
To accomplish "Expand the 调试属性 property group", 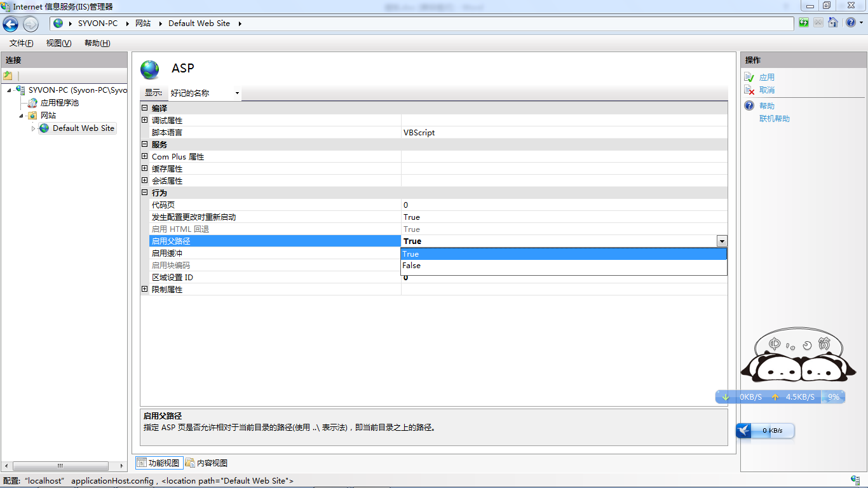I will [145, 120].
